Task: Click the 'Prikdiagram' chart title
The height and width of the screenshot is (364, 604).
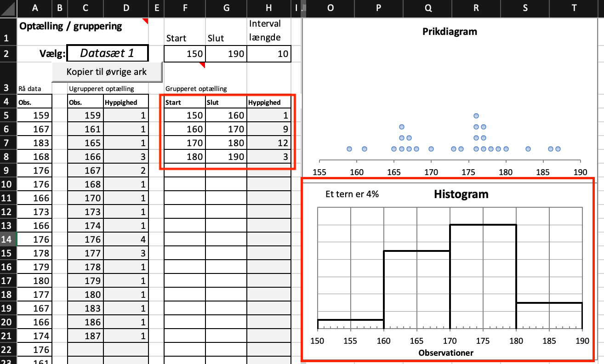Action: (x=450, y=32)
